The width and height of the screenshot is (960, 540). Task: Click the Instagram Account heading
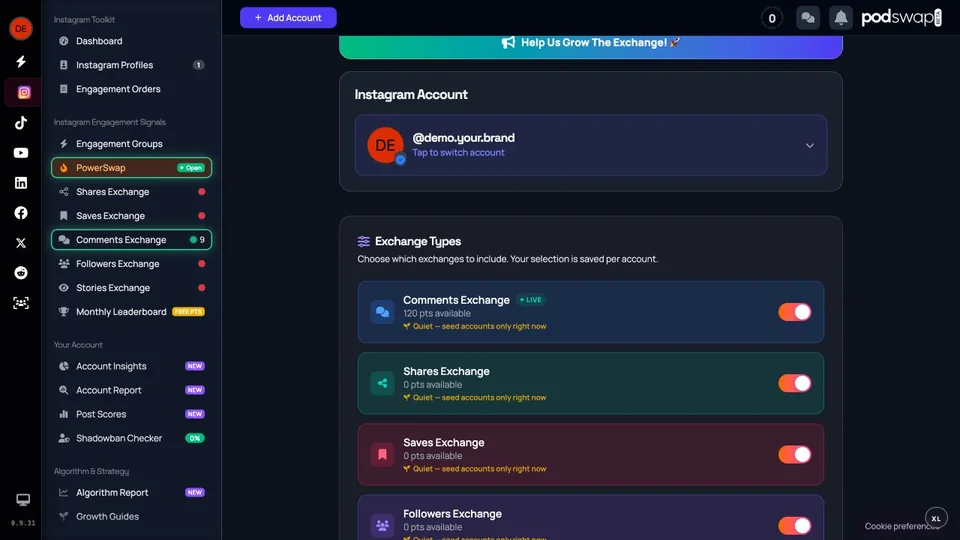[x=411, y=94]
